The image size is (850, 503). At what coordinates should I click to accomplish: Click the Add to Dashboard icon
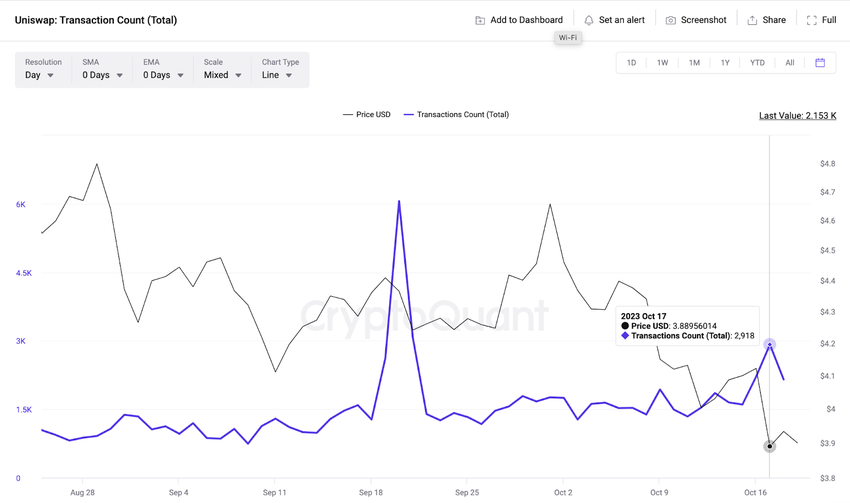pos(480,20)
